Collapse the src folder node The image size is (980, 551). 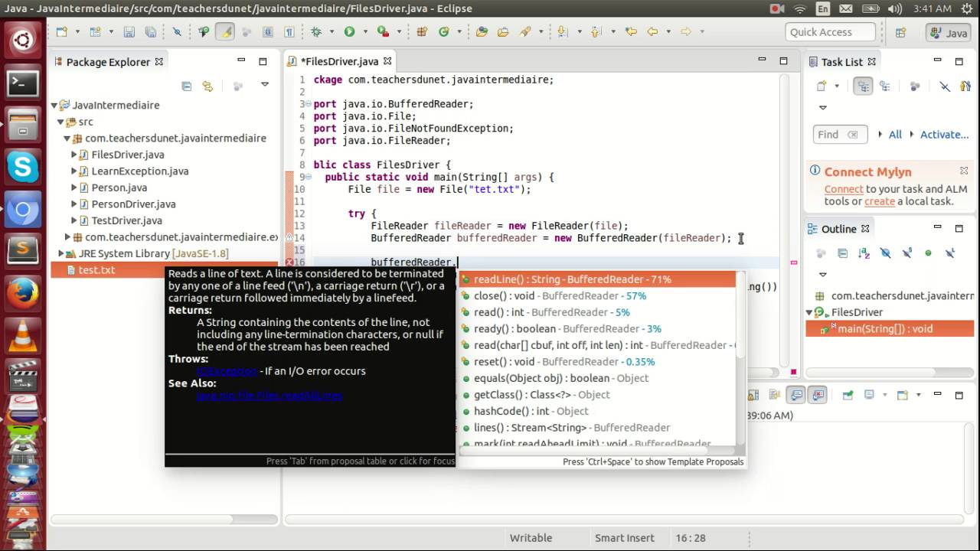click(61, 122)
